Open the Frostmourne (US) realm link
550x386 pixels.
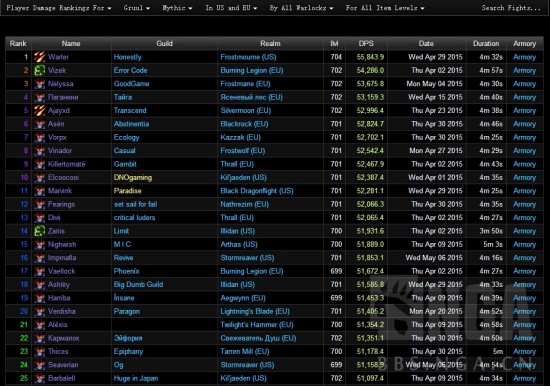[x=248, y=57]
